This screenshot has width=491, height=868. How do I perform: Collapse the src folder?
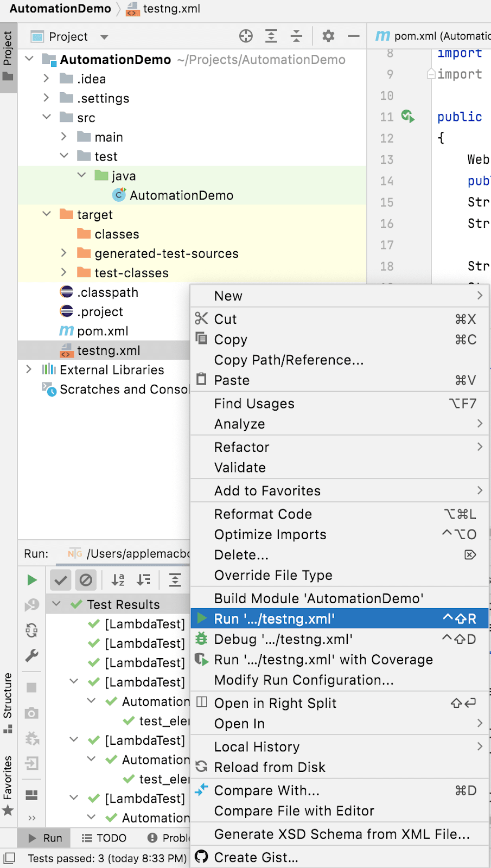47,117
